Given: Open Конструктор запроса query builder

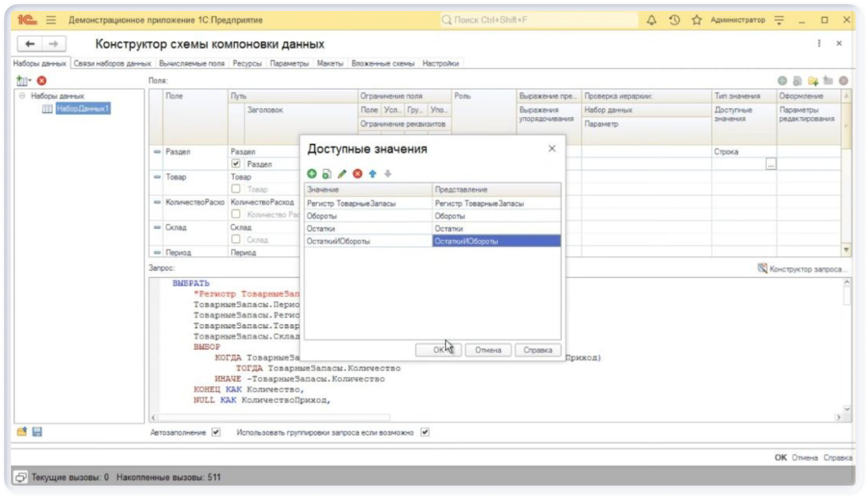Looking at the screenshot, I should [803, 269].
